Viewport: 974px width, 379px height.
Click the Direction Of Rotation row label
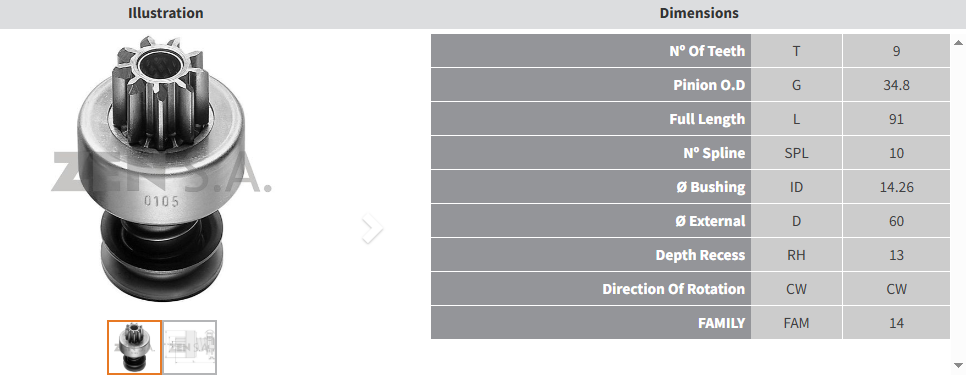(x=673, y=289)
